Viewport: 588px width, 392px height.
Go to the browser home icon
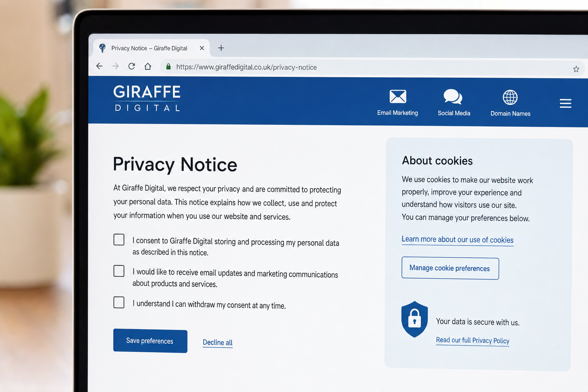pos(148,66)
